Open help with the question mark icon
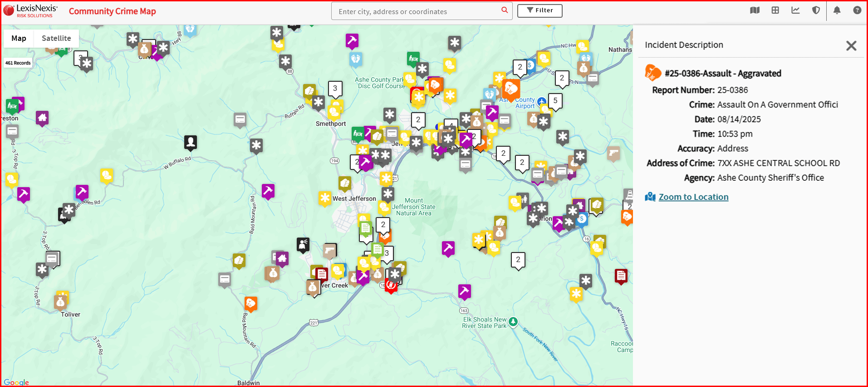The height and width of the screenshot is (387, 868). click(857, 10)
